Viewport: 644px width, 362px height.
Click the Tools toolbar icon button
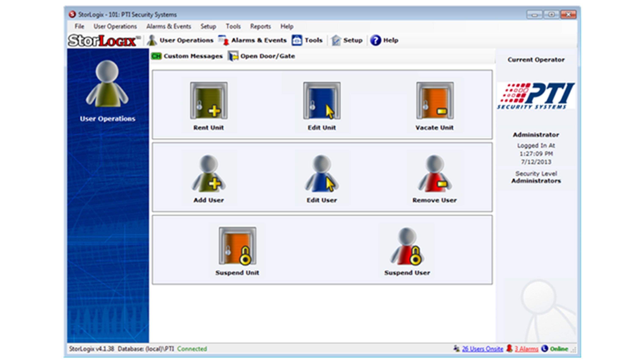click(307, 40)
